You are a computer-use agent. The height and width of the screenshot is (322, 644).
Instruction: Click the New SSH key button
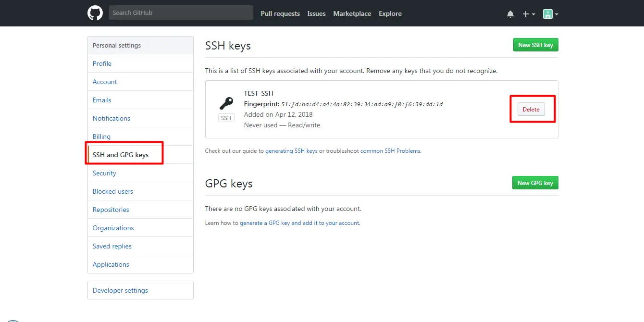click(535, 45)
